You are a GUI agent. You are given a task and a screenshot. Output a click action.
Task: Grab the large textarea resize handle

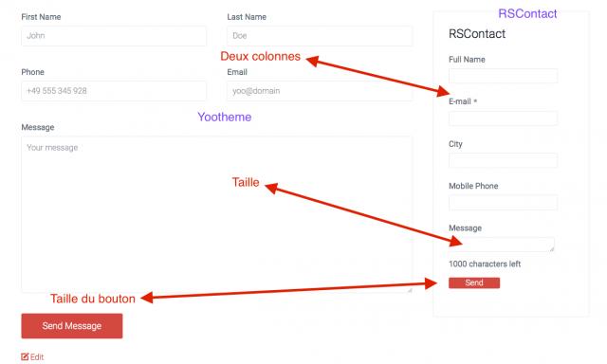click(410, 290)
